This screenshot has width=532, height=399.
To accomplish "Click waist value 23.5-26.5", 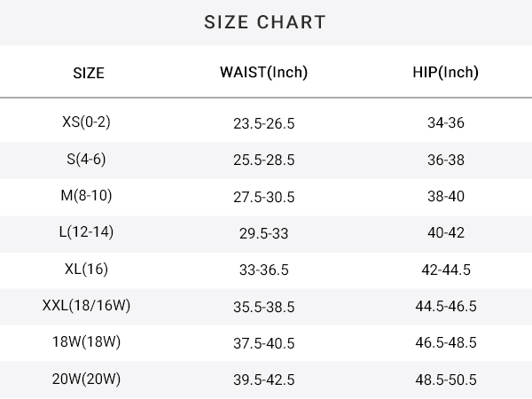I will pyautogui.click(x=264, y=123).
